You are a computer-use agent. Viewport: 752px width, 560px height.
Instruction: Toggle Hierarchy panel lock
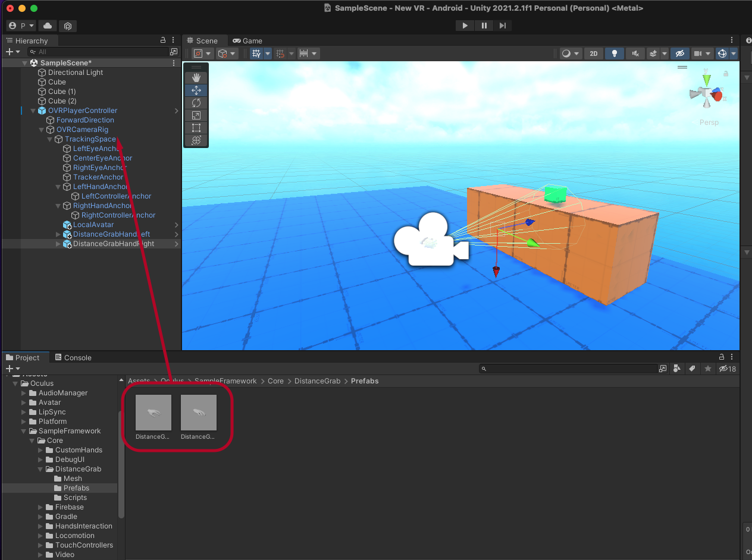[x=163, y=40]
